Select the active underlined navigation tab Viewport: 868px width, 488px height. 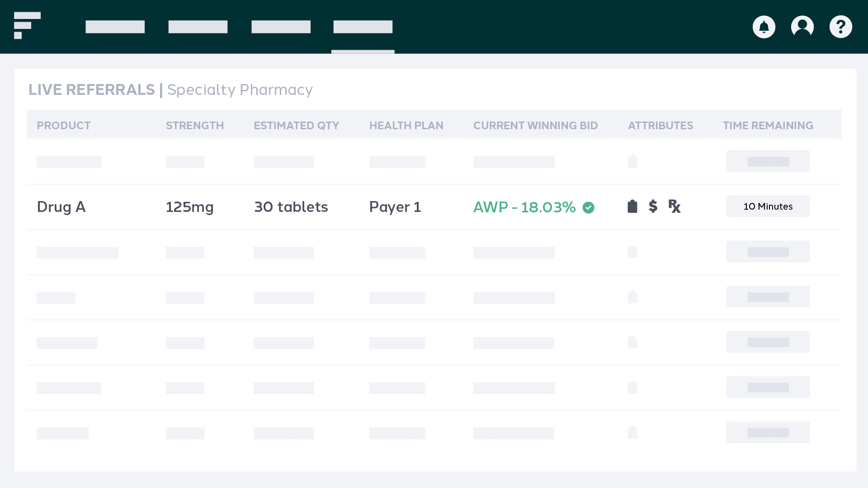pyautogui.click(x=363, y=27)
